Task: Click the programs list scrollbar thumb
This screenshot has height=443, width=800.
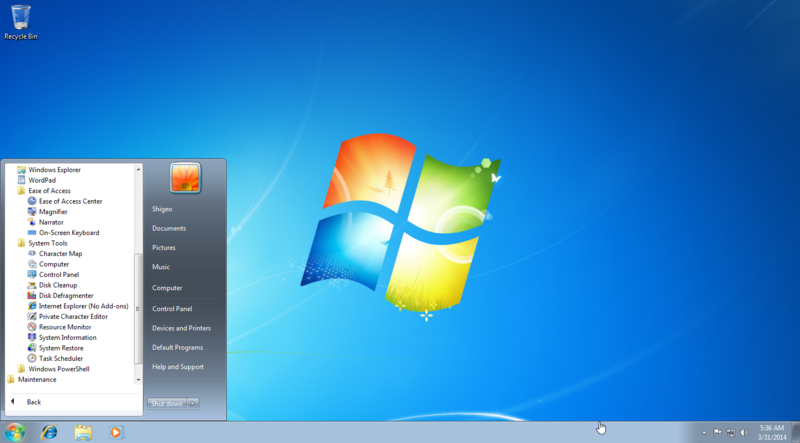Action: [138, 309]
